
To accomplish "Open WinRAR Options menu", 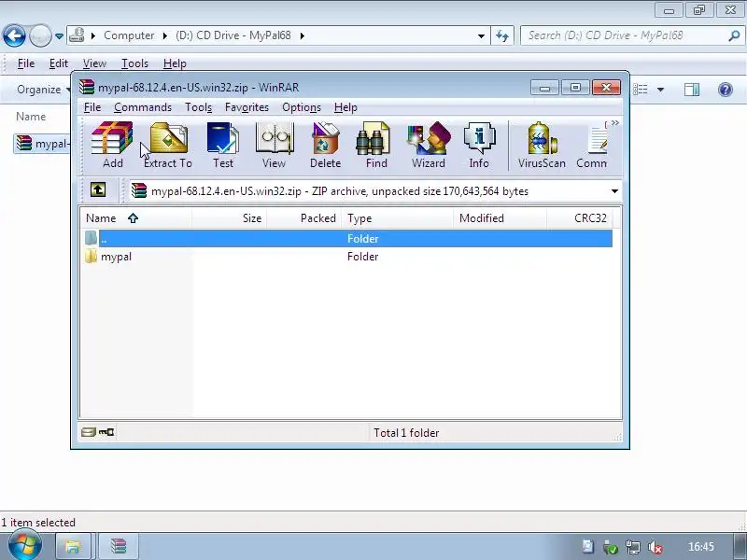I will (302, 107).
